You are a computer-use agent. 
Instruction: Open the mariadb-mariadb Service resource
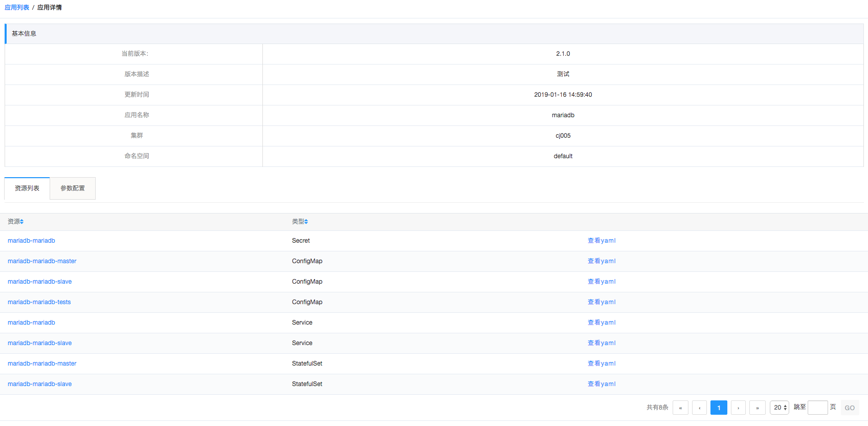click(x=31, y=323)
